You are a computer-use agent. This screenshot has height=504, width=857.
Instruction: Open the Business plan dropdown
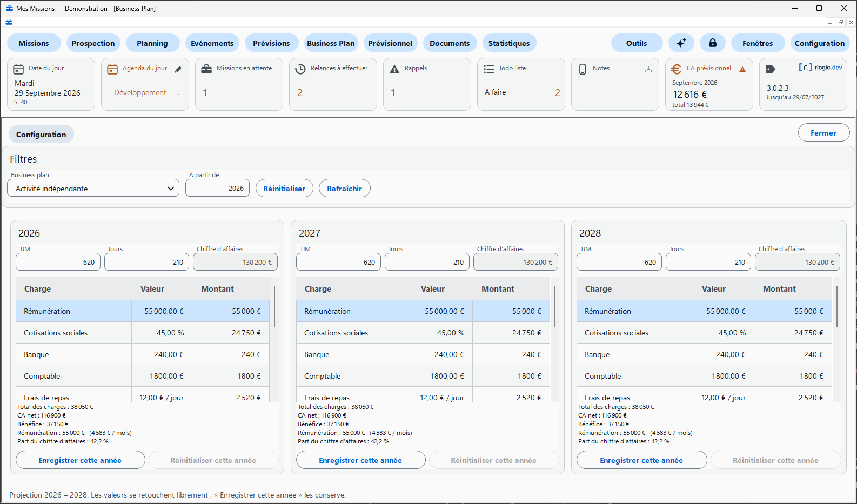point(93,188)
